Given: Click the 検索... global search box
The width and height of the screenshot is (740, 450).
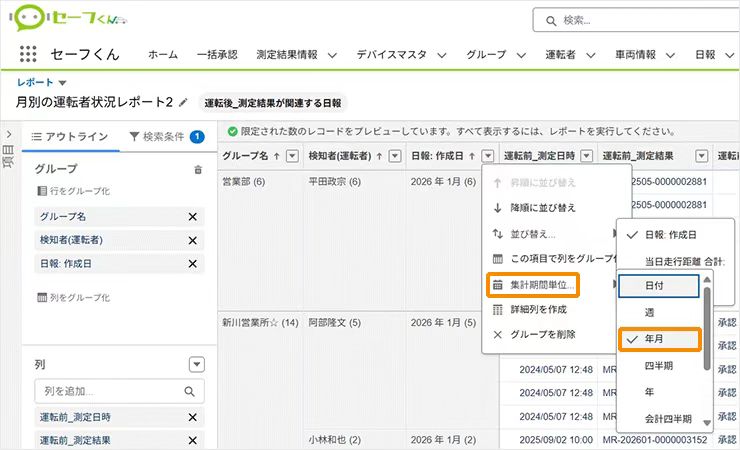Looking at the screenshot, I should 636,20.
